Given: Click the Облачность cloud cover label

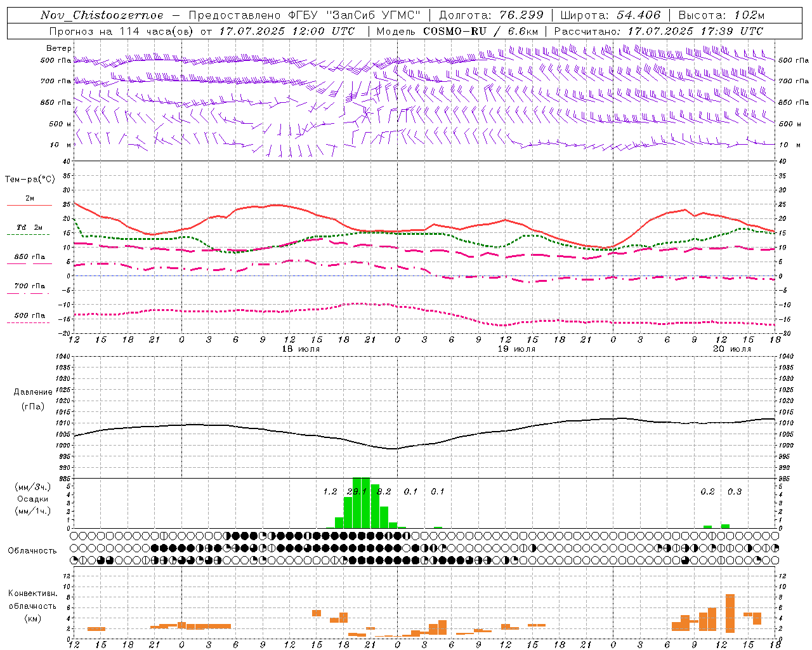Looking at the screenshot, I should coord(32,551).
